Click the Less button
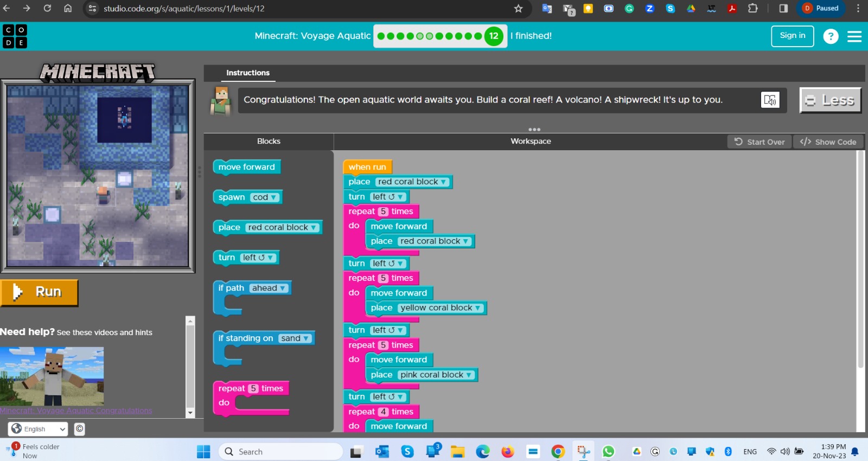868x461 pixels. click(x=831, y=100)
